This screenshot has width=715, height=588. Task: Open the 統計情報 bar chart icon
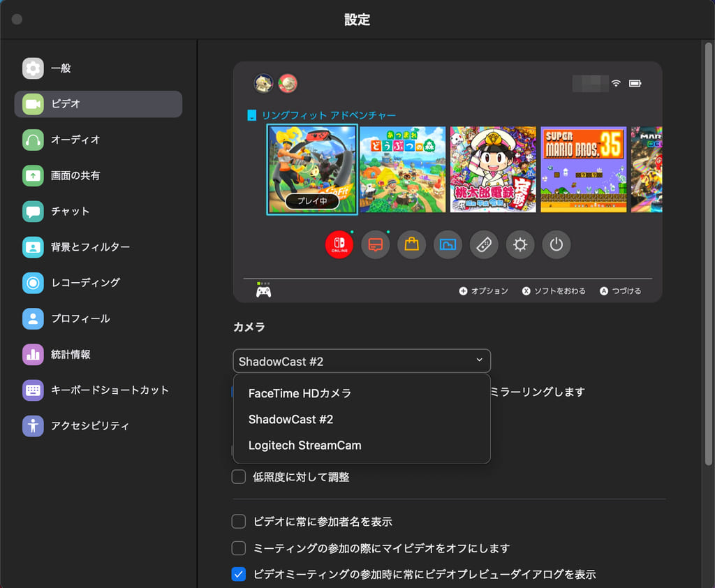point(33,355)
